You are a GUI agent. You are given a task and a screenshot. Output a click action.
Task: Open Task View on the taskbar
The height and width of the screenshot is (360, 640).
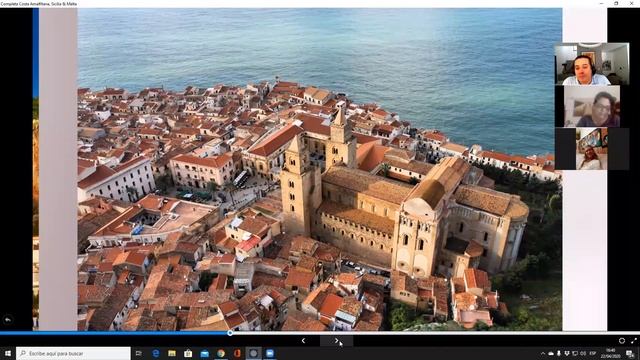pyautogui.click(x=138, y=353)
